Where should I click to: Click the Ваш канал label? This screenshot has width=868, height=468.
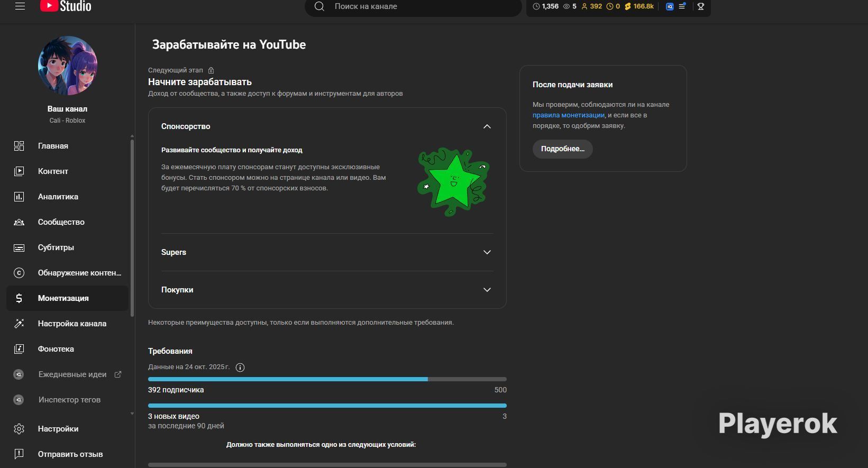[67, 109]
